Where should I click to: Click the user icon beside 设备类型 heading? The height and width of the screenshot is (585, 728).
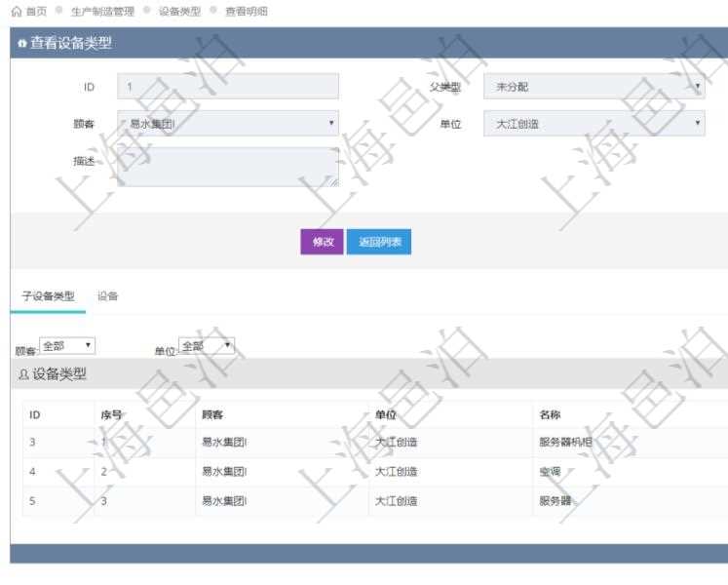tap(23, 374)
